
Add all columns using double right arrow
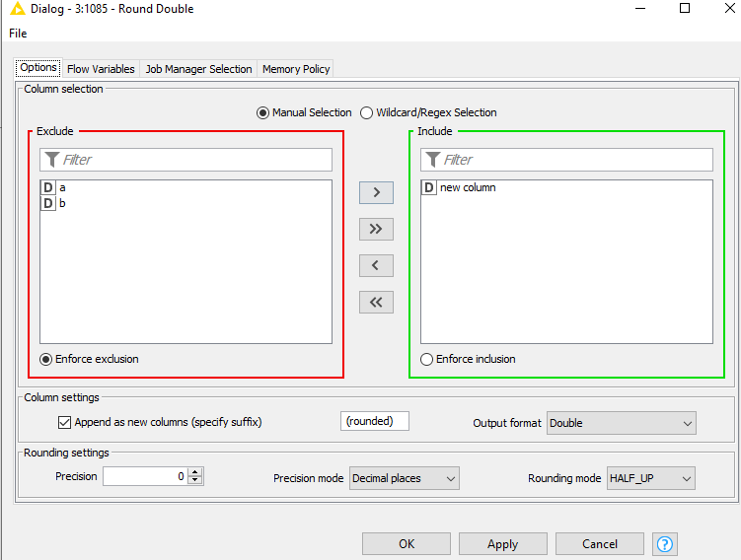point(376,229)
